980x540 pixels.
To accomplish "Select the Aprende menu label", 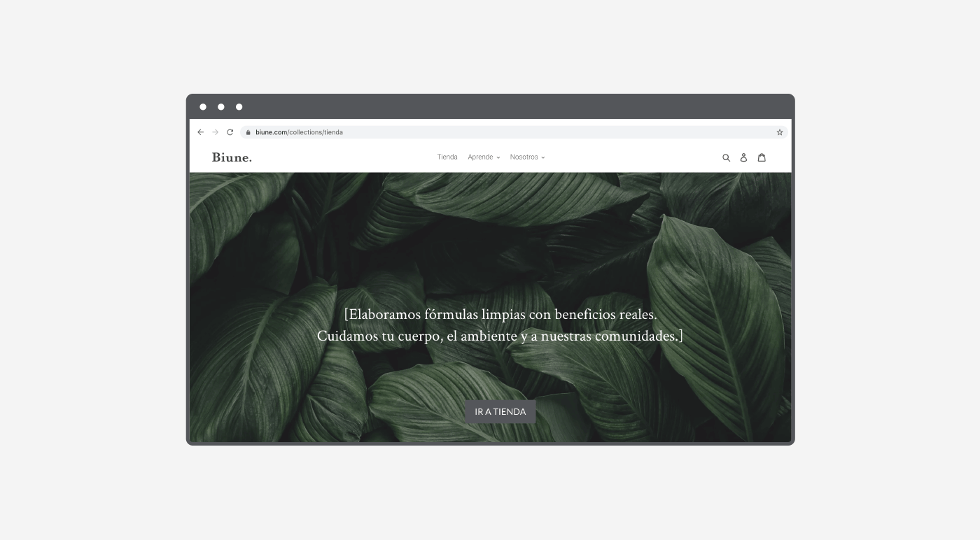I will pos(480,157).
